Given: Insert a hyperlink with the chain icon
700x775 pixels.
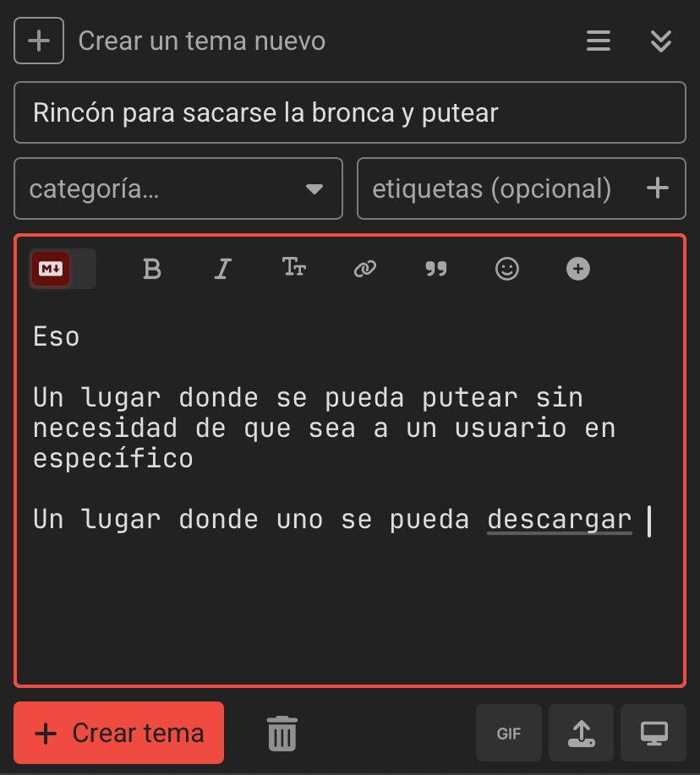Looking at the screenshot, I should pyautogui.click(x=365, y=269).
